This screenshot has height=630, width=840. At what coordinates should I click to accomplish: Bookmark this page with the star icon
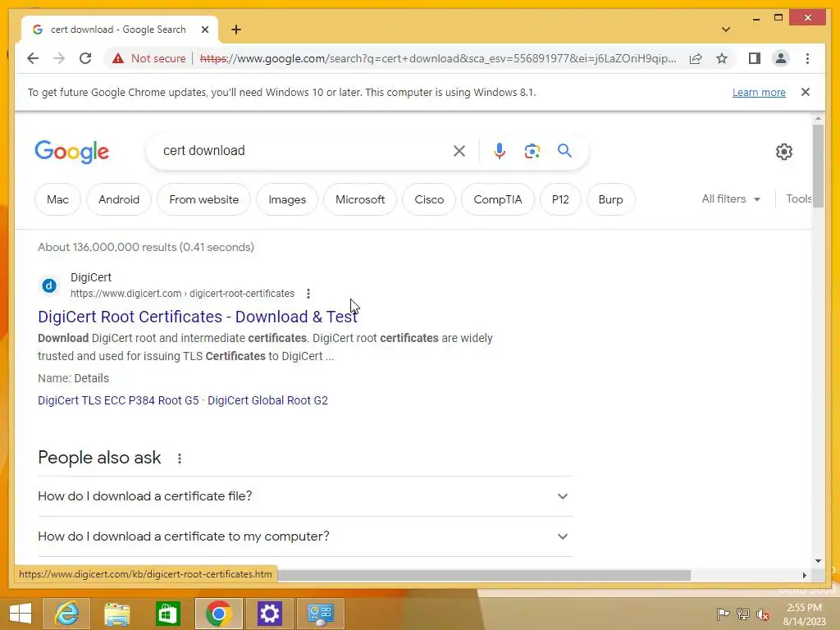point(722,58)
